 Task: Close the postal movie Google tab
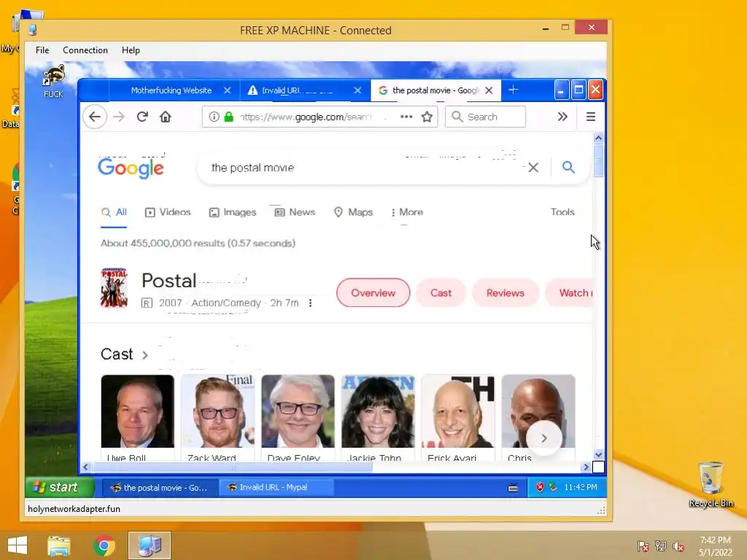(489, 90)
